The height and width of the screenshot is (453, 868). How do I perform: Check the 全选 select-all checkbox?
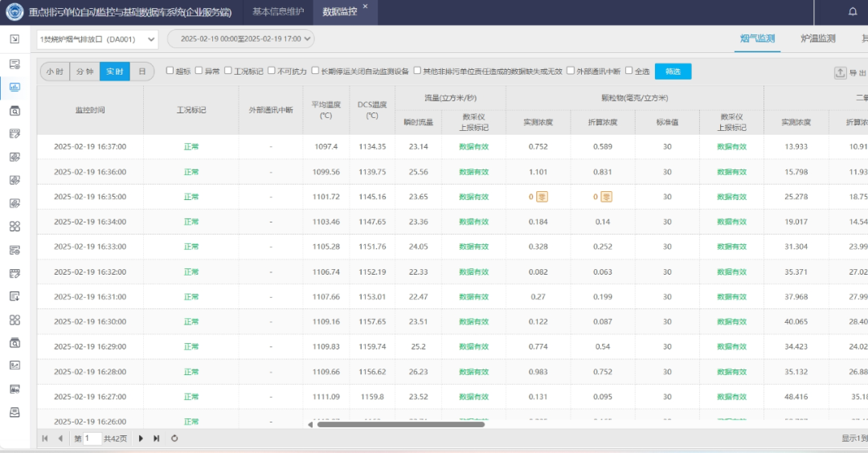[628, 71]
